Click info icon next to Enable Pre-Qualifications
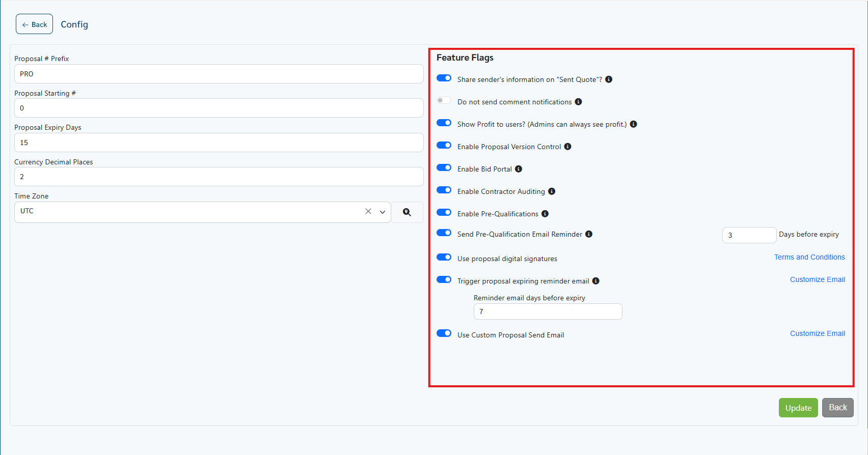The width and height of the screenshot is (868, 455). click(545, 214)
